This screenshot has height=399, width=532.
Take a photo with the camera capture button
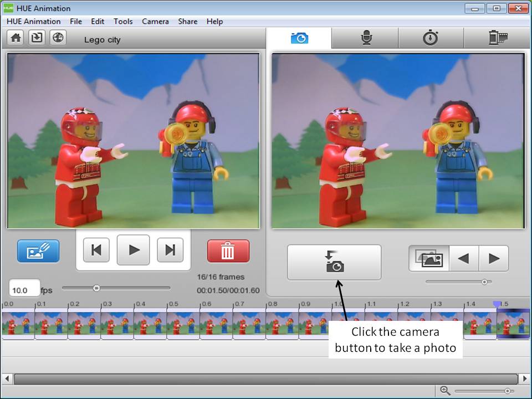coord(334,262)
